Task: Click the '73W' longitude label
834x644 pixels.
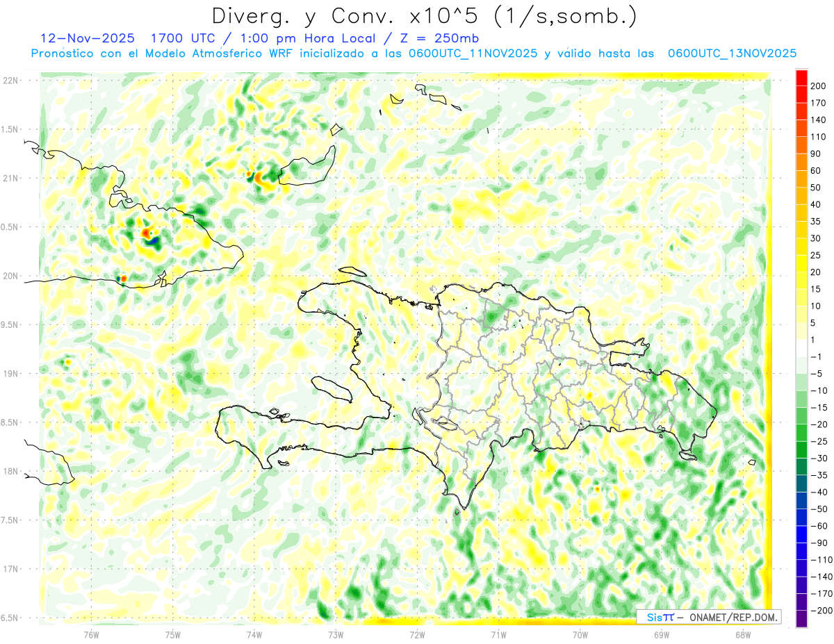Action: 336,634
